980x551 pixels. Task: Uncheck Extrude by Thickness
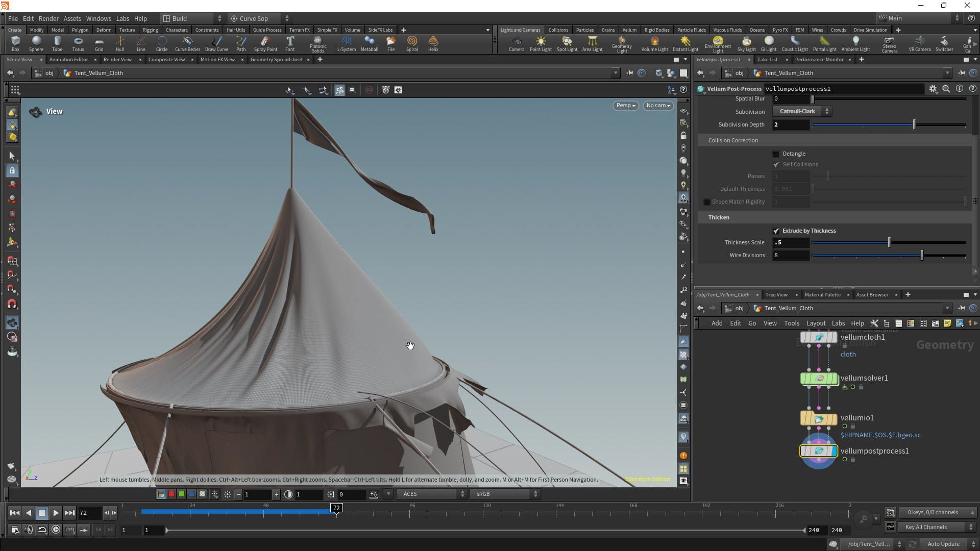coord(776,231)
